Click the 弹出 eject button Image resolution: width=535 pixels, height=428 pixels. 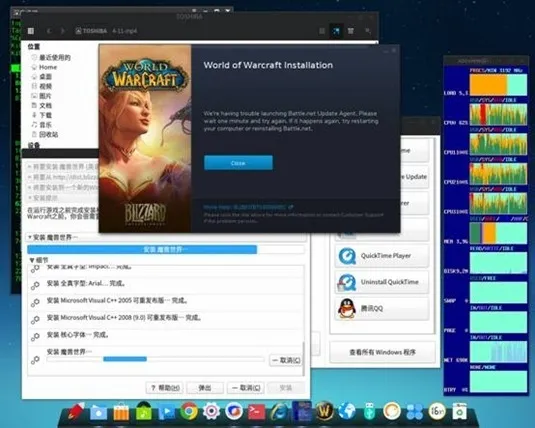(205, 388)
